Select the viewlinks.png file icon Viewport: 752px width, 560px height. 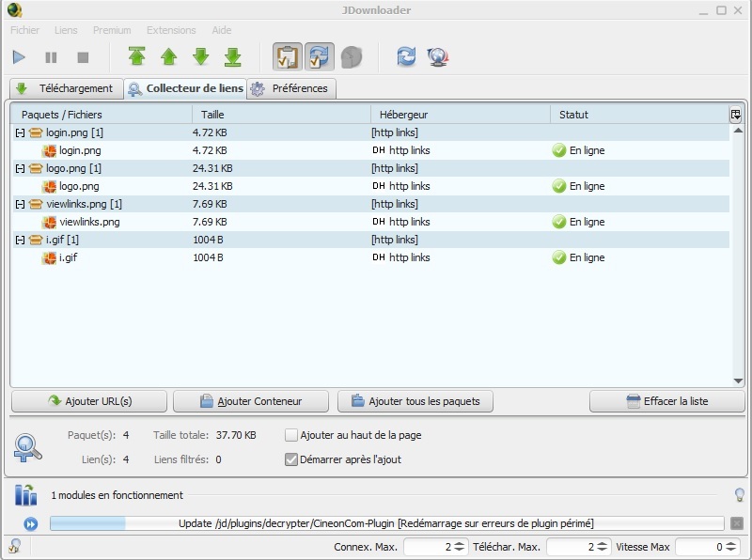point(50,223)
